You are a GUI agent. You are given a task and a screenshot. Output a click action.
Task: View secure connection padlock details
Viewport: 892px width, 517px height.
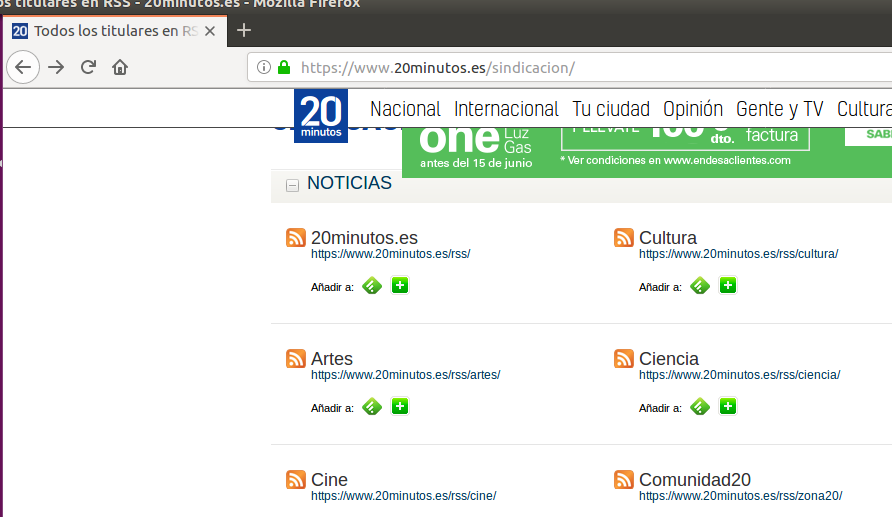(x=284, y=67)
